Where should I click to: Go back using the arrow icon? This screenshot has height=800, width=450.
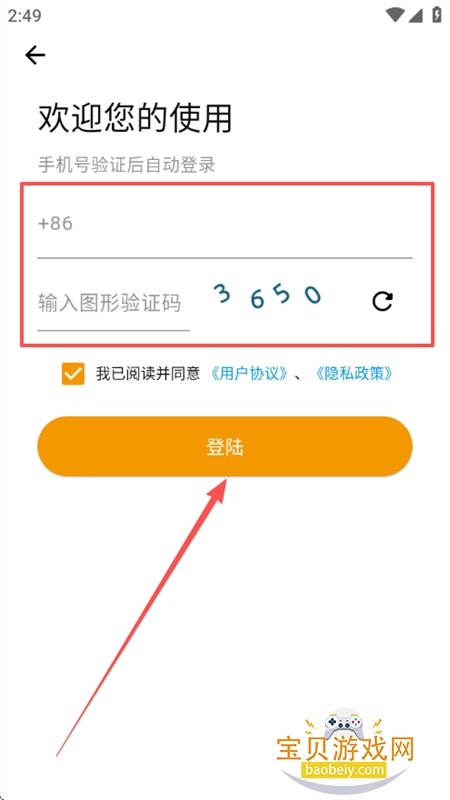(x=35, y=55)
